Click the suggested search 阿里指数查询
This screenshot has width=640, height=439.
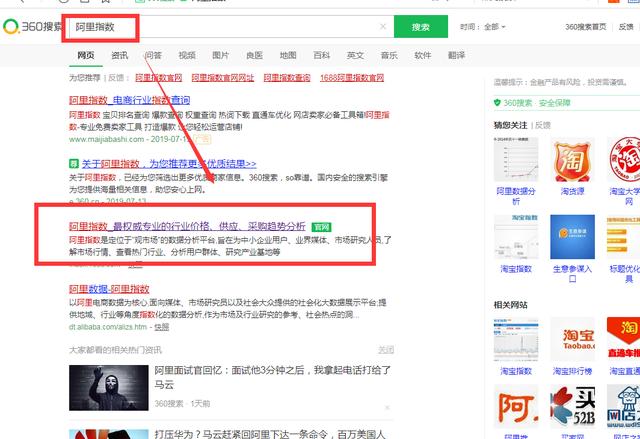(x=287, y=78)
